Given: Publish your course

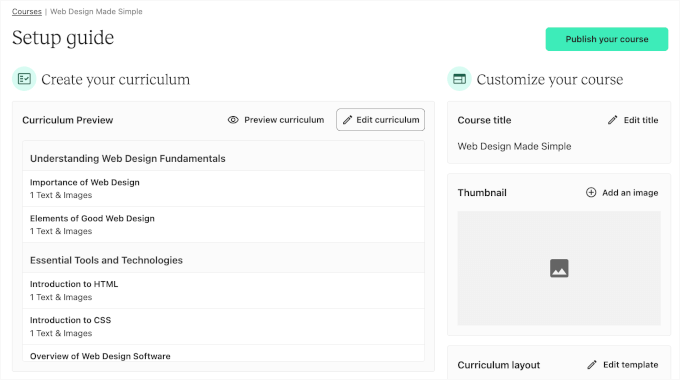Looking at the screenshot, I should tap(607, 39).
